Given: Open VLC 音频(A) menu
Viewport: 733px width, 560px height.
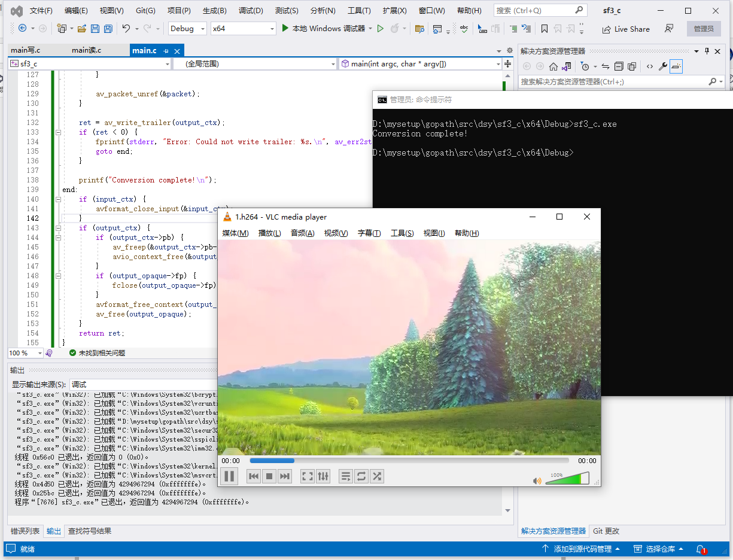Looking at the screenshot, I should click(x=302, y=233).
